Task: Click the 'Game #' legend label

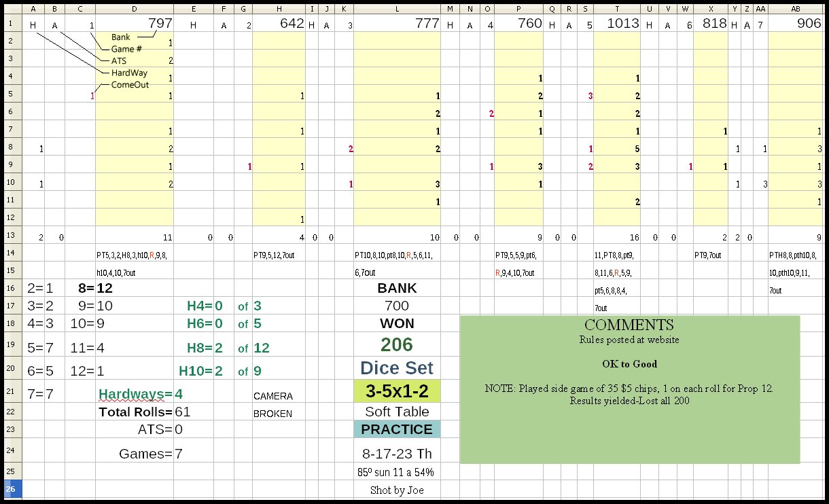Action: (x=126, y=49)
